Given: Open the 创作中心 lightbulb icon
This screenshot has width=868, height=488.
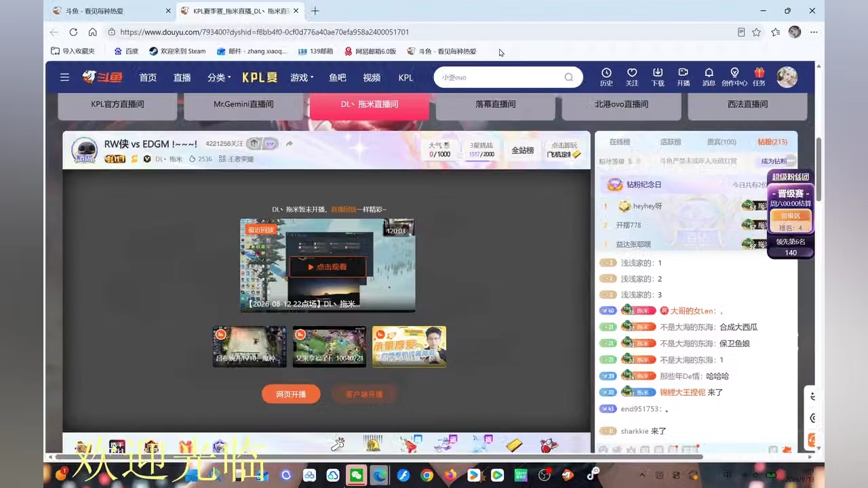Looking at the screenshot, I should (734, 77).
